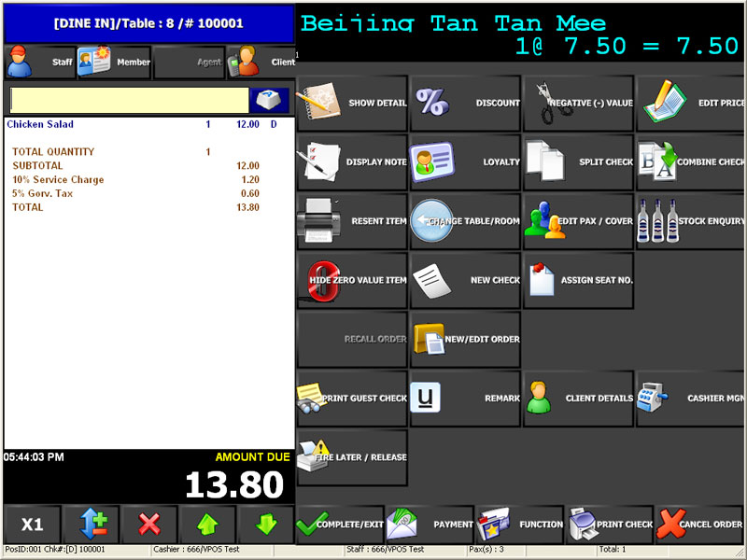The height and width of the screenshot is (560, 747).
Task: Click the blue quantity adjust arrows button
Action: pos(92,525)
